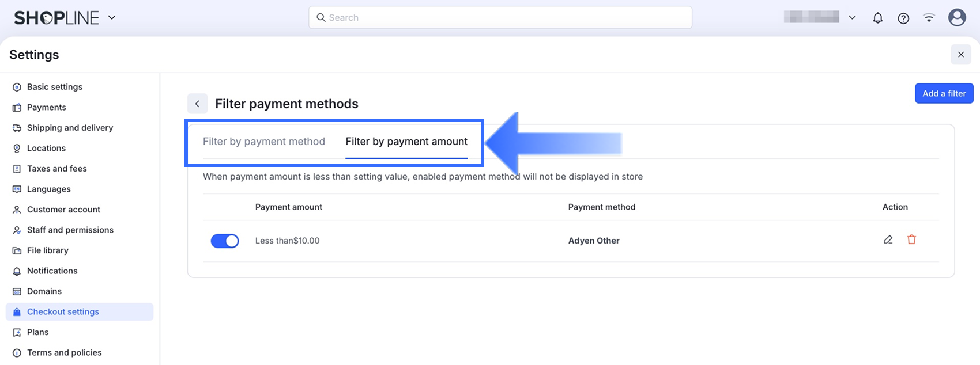The height and width of the screenshot is (365, 980).
Task: Click the Search input field
Action: pos(500,18)
